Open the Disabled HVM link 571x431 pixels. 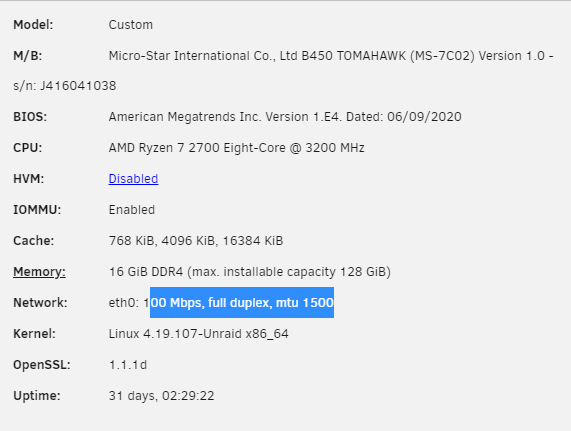point(133,179)
